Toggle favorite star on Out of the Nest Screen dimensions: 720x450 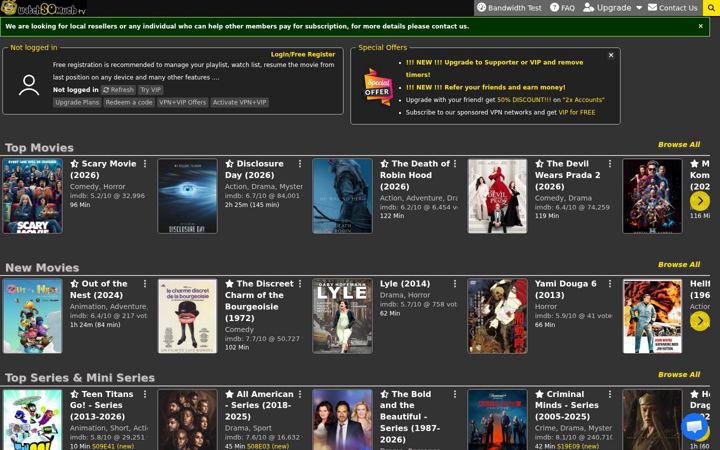74,284
